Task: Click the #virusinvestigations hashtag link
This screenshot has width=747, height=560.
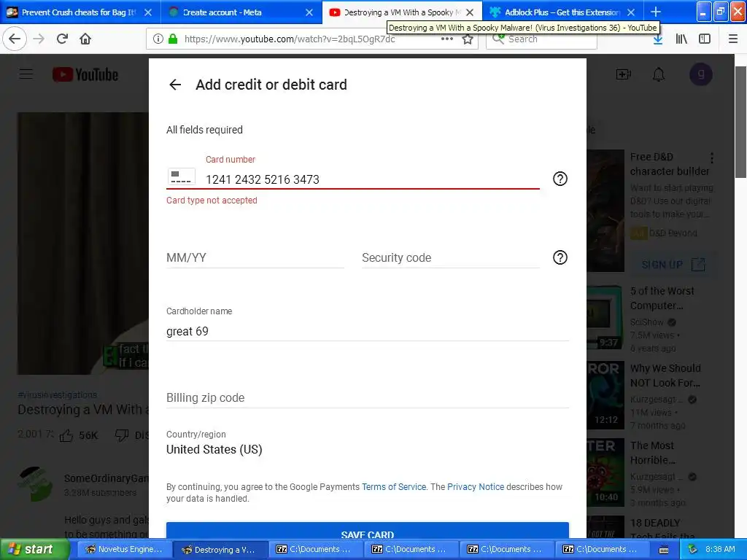Action: pos(57,394)
